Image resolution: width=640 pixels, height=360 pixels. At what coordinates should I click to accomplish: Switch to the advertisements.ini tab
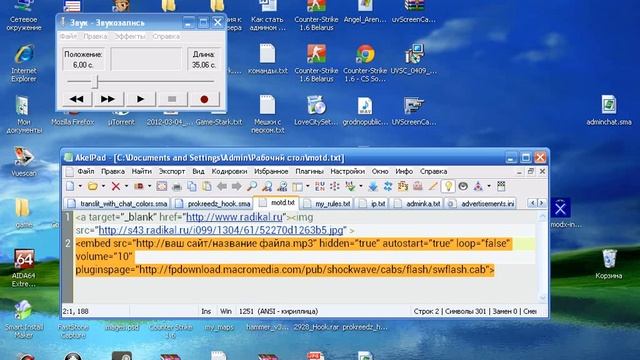[x=482, y=203]
